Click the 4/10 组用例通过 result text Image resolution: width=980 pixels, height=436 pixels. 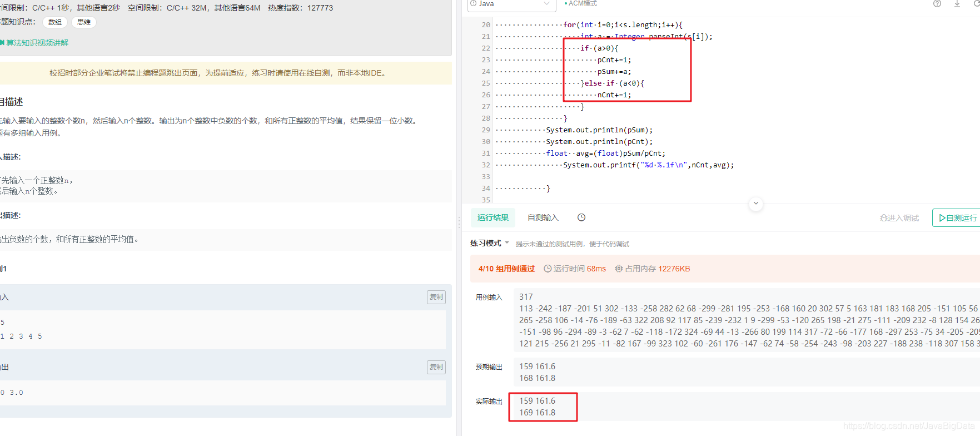pyautogui.click(x=506, y=269)
